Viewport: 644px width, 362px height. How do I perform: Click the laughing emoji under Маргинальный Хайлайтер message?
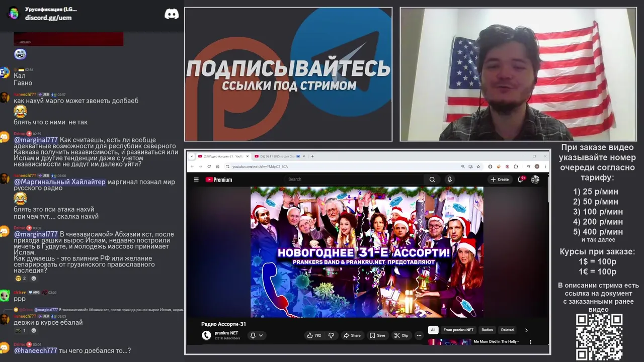[20, 198]
